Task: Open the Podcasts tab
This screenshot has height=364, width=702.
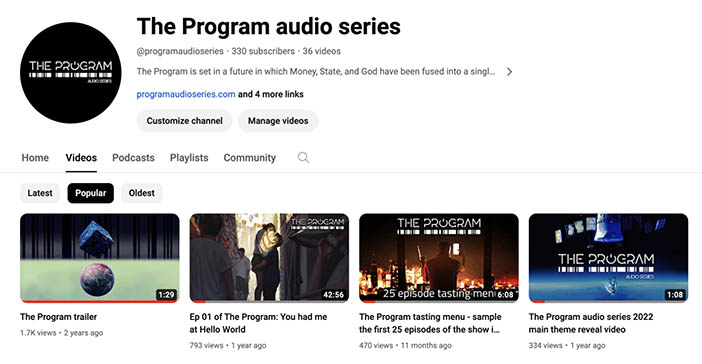Action: (133, 158)
